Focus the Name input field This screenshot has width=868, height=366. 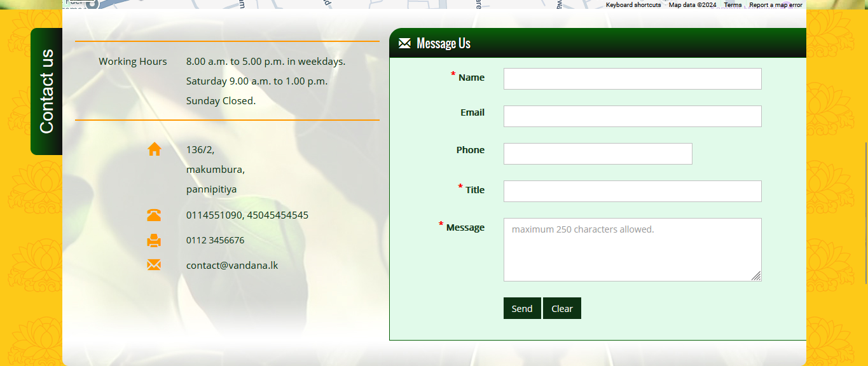click(x=632, y=79)
